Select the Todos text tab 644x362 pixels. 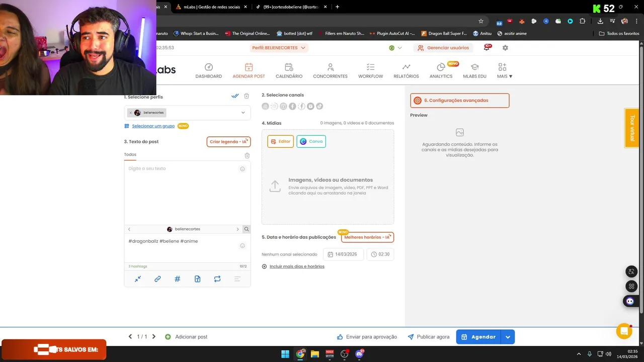130,154
